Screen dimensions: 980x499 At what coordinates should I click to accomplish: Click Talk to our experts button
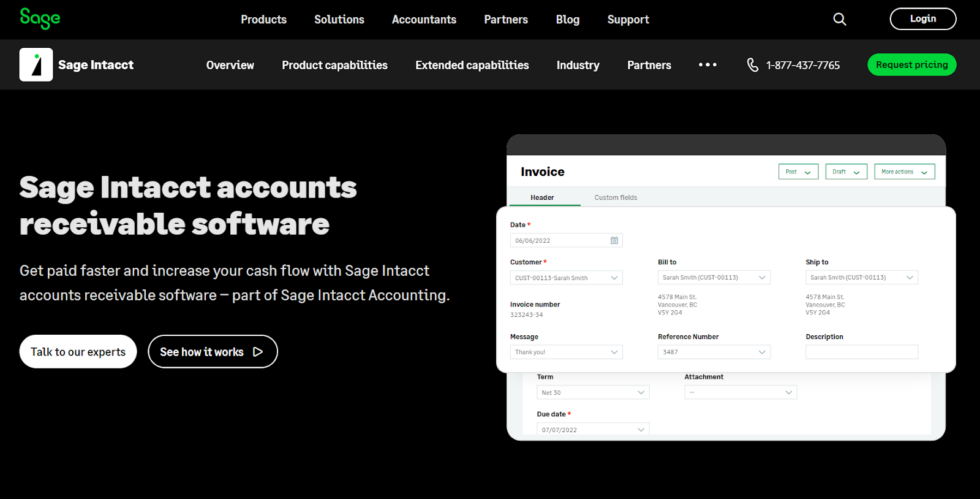[78, 351]
